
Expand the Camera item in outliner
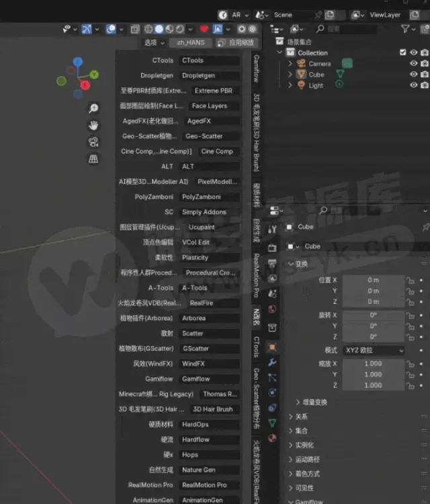coord(290,64)
